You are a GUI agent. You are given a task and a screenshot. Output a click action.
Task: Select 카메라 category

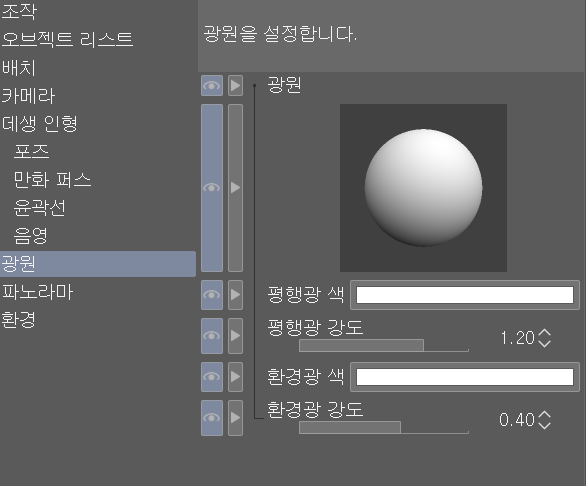point(28,96)
